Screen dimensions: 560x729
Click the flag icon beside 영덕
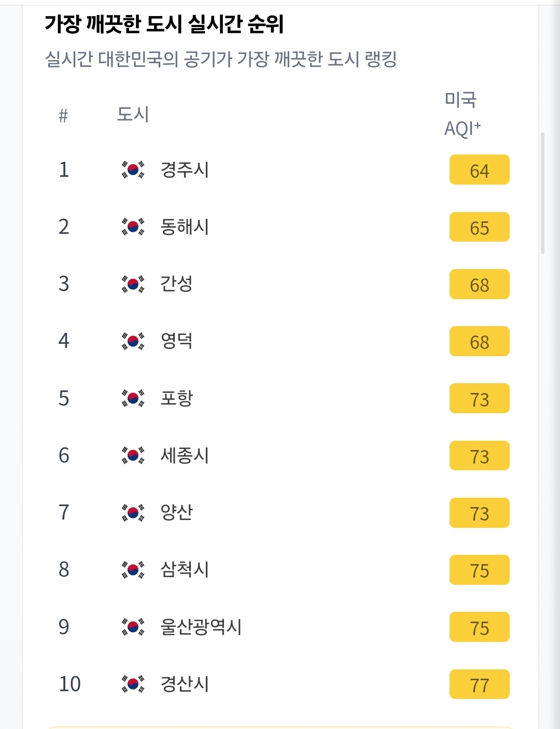[133, 341]
